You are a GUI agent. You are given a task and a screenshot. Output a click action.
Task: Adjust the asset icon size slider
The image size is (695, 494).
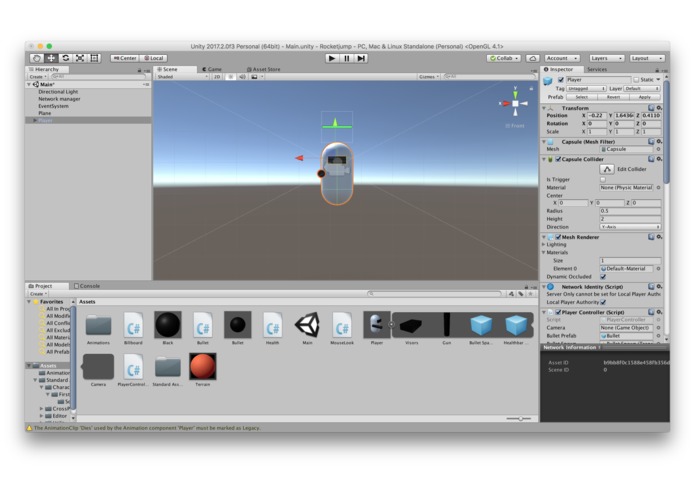pyautogui.click(x=519, y=418)
